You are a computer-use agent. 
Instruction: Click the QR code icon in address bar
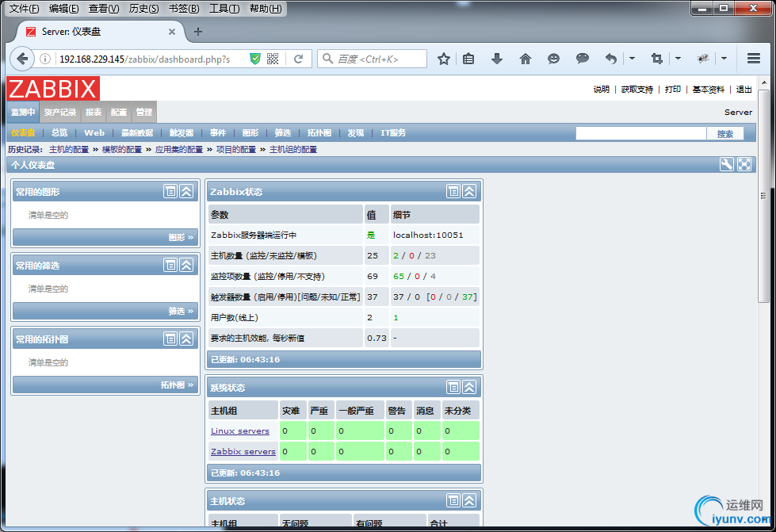tap(273, 59)
